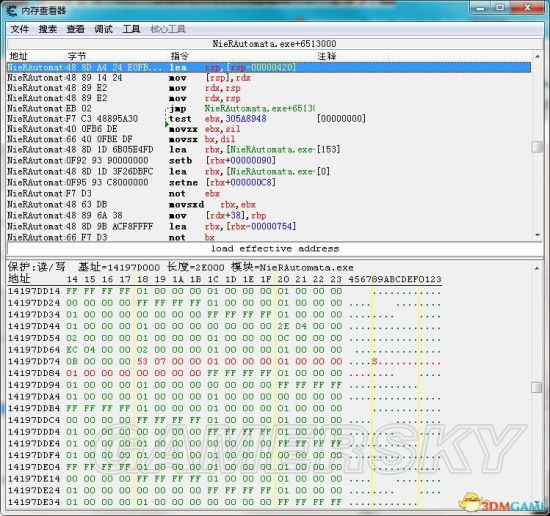This screenshot has width=550, height=516.
Task: Click scroll-down arrow in disassembler pane
Action: [538, 235]
